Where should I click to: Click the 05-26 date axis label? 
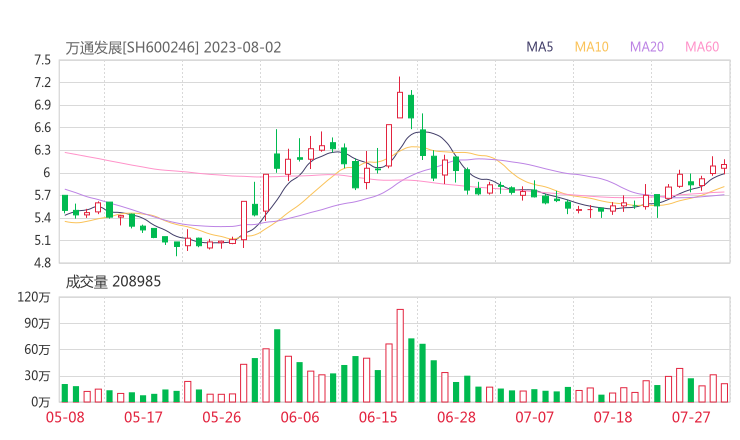[222, 417]
